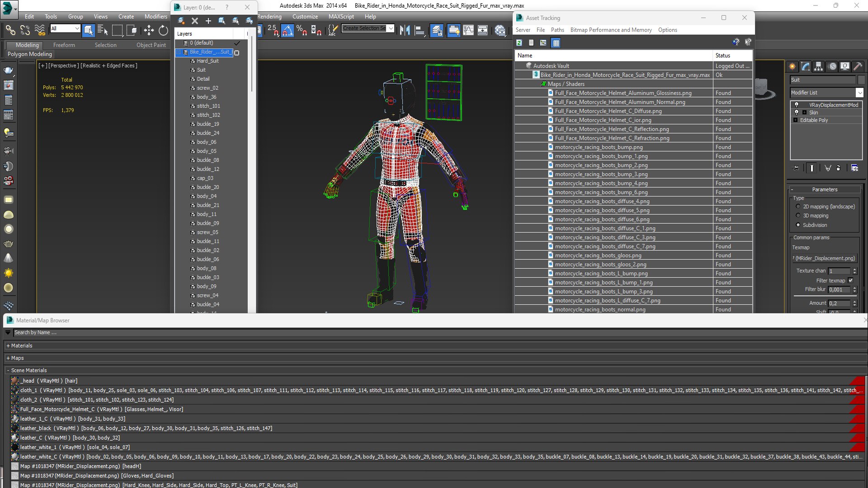This screenshot has width=868, height=488.
Task: Toggle the Filter texmap checkbox
Action: point(851,281)
